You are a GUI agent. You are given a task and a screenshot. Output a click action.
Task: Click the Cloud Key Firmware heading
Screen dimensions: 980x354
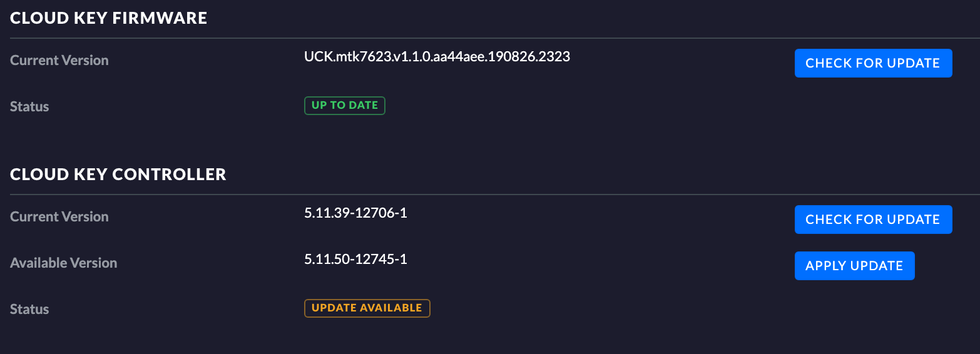pyautogui.click(x=109, y=18)
